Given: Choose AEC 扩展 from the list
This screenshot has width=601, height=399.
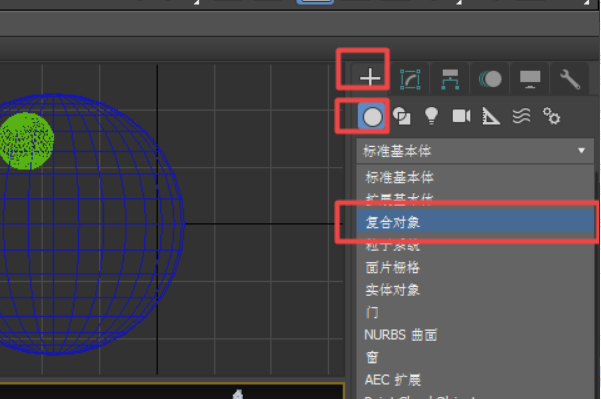Looking at the screenshot, I should pyautogui.click(x=475, y=380).
